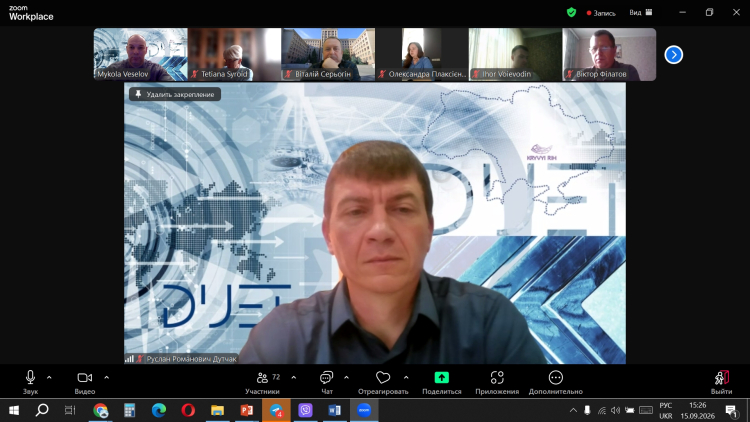Leave the meeting via exit icon

click(x=721, y=378)
